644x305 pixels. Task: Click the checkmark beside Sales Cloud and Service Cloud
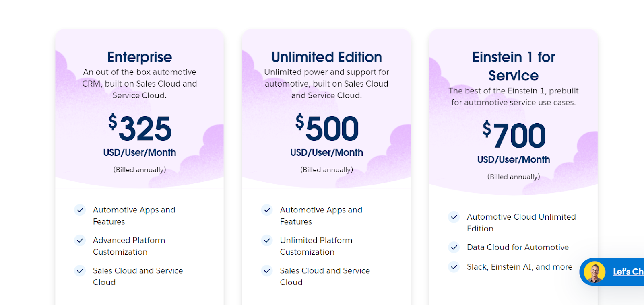(x=80, y=271)
